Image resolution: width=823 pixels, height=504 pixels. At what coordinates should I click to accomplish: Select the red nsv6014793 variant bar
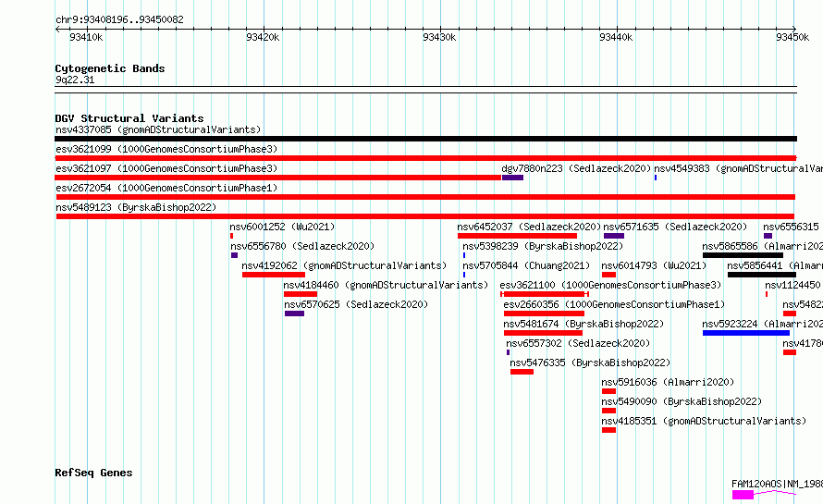608,275
